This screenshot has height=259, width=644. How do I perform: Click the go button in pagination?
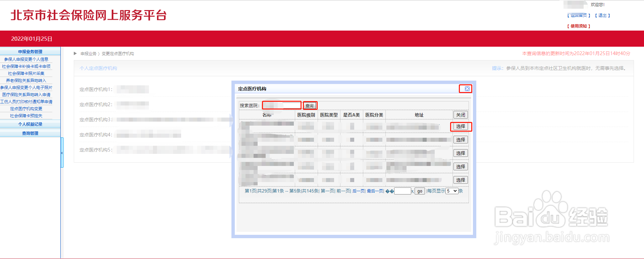420,191
